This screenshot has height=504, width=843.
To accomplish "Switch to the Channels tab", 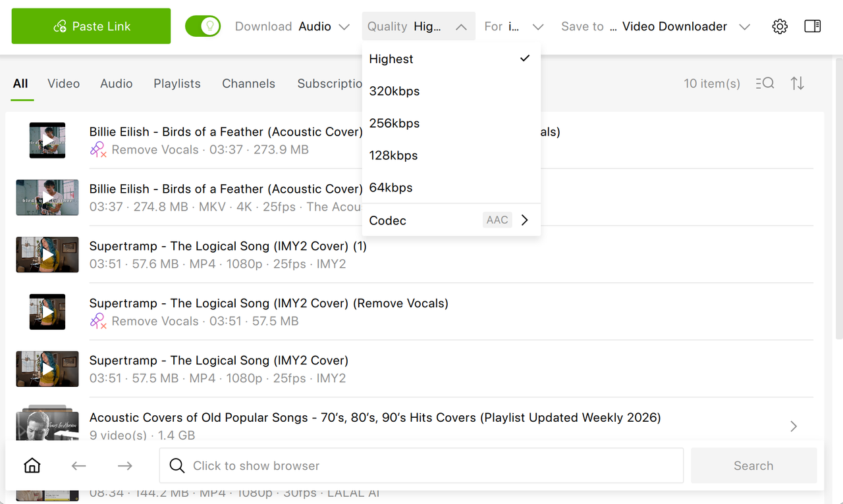I will [x=248, y=84].
